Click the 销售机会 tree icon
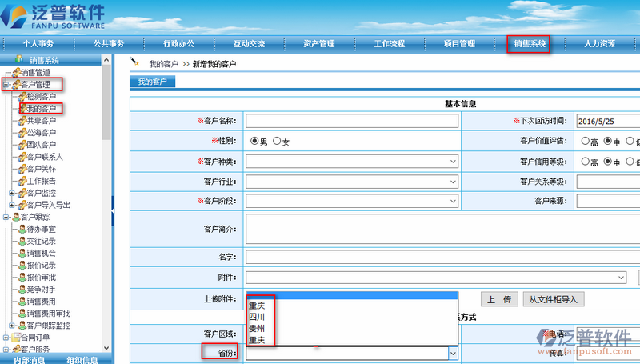 (22, 253)
